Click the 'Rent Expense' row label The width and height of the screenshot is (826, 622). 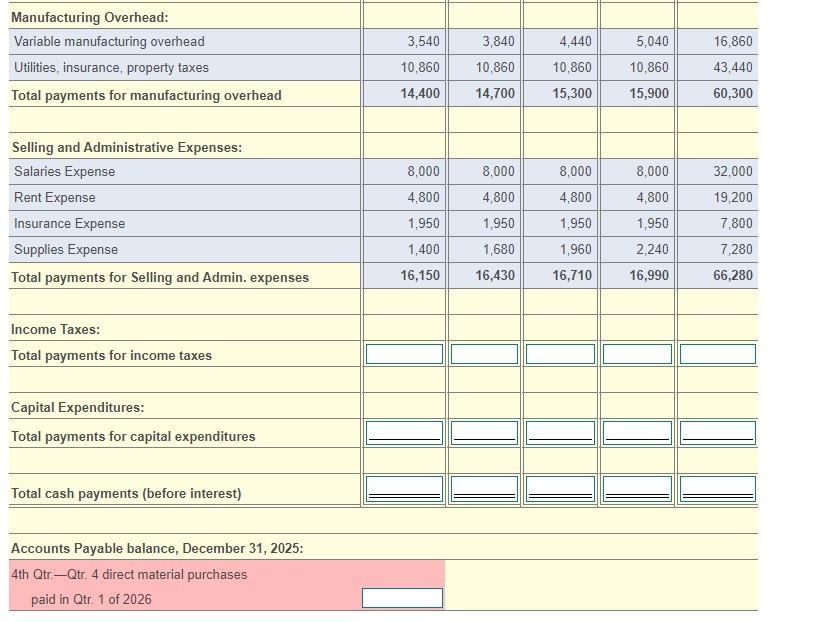pyautogui.click(x=55, y=198)
